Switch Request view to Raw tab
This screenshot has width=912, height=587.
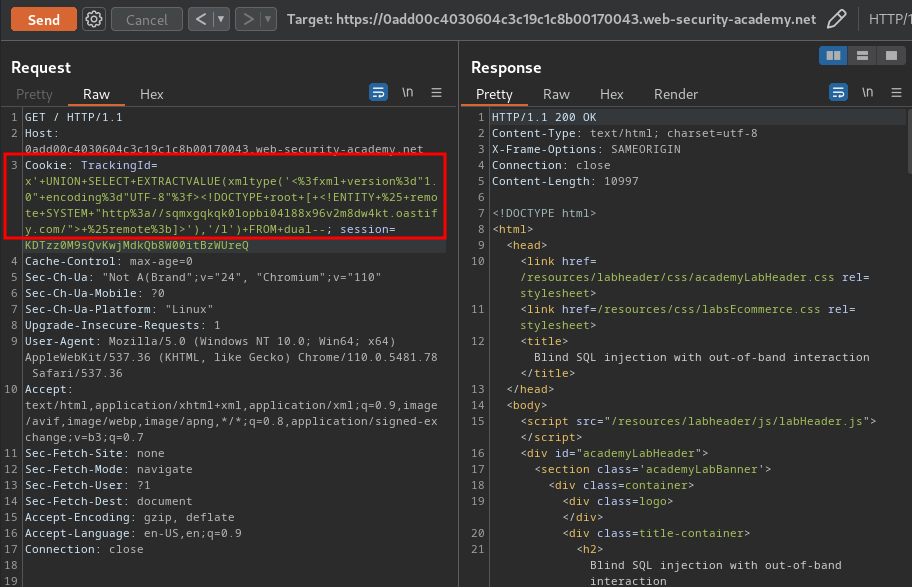pos(96,94)
